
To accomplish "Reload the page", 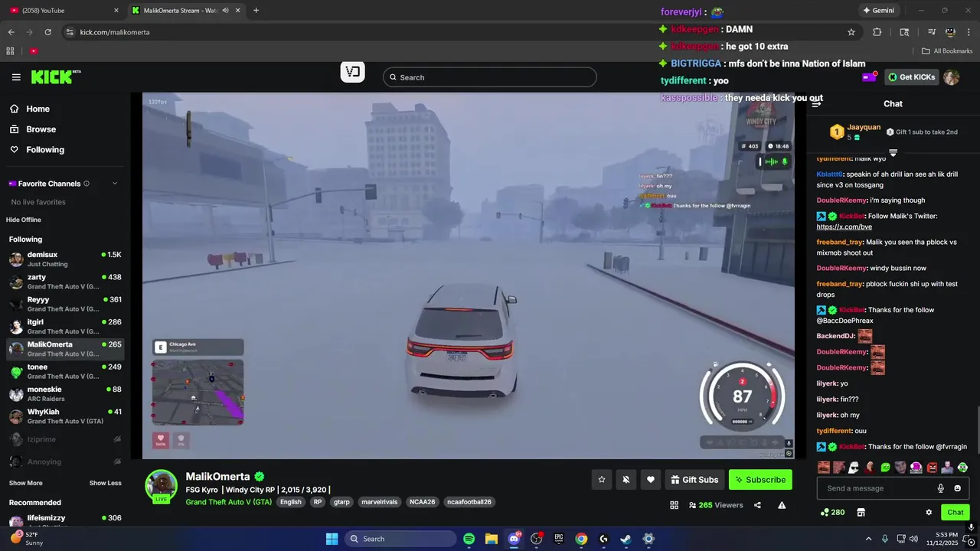I will pos(48,32).
